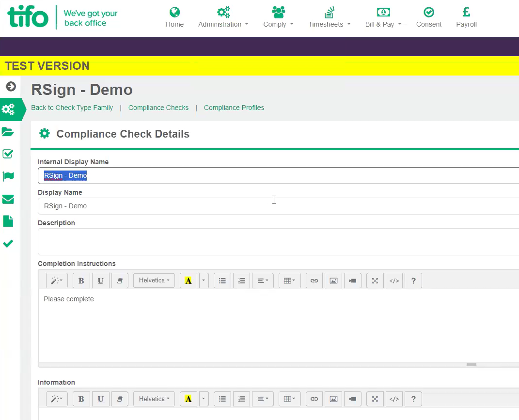This screenshot has width=519, height=420.
Task: Click the checked box sidebar icon
Action: pyautogui.click(x=8, y=154)
